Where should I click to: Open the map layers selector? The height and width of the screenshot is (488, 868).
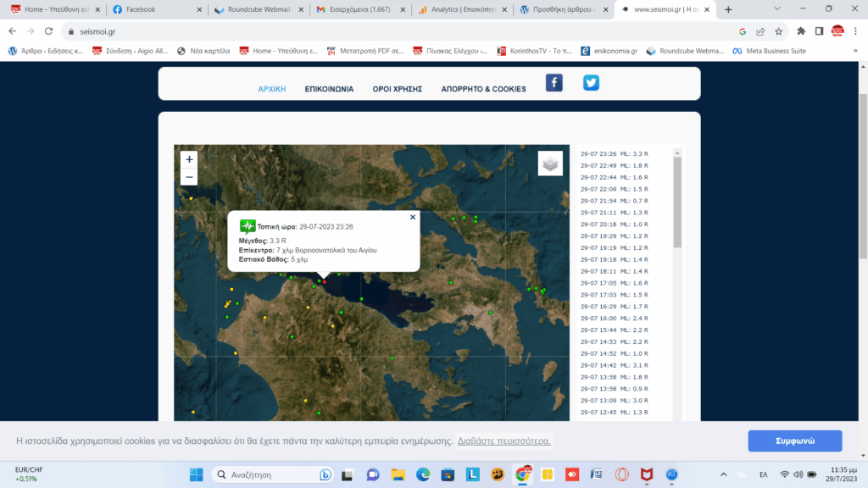pyautogui.click(x=550, y=164)
